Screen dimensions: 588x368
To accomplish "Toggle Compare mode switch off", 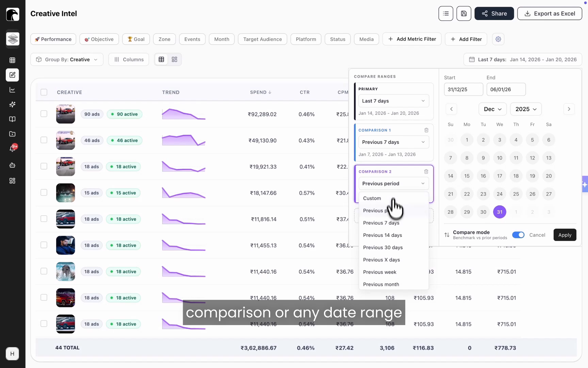I will point(518,235).
